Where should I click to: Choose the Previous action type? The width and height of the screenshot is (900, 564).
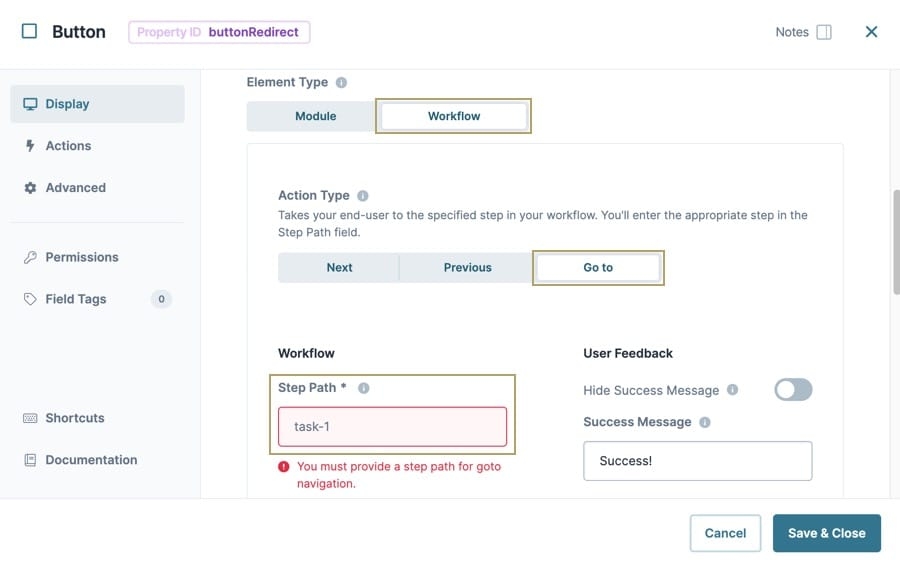[467, 267]
